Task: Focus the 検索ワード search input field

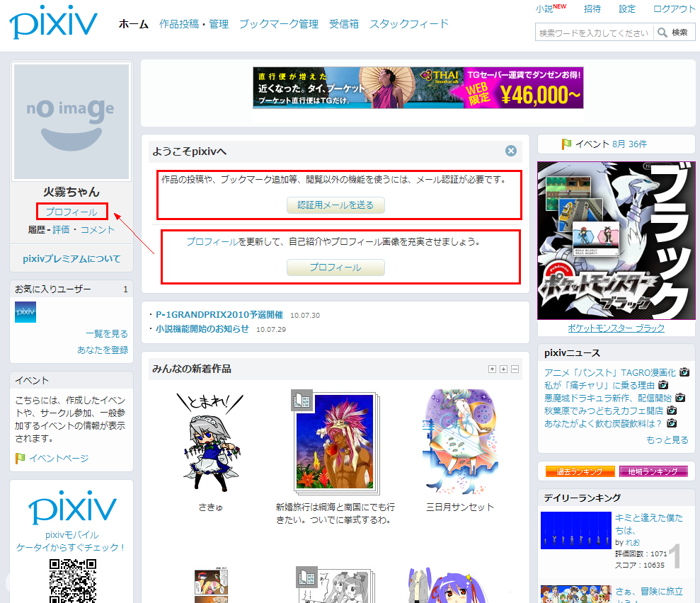Action: click(595, 33)
